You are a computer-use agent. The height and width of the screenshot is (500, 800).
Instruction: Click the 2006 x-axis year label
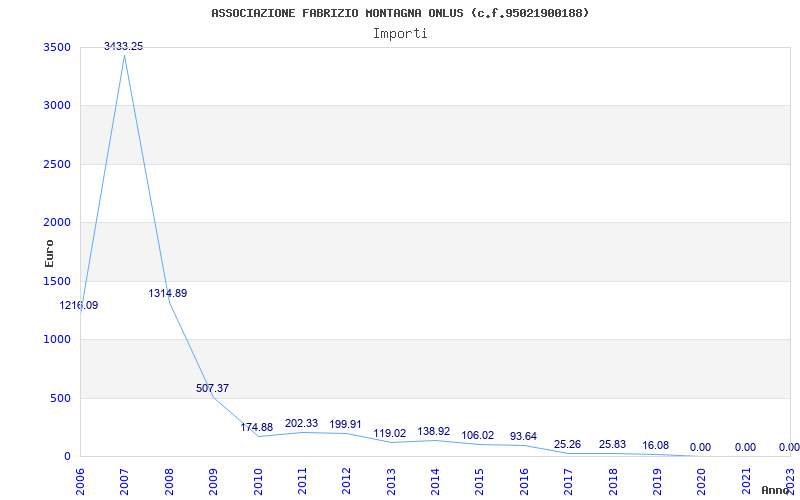[x=80, y=481]
